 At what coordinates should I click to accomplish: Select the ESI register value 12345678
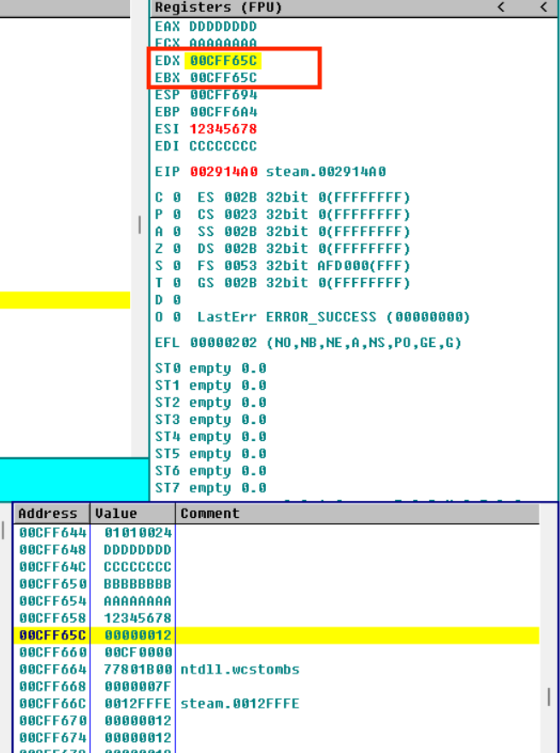point(222,129)
